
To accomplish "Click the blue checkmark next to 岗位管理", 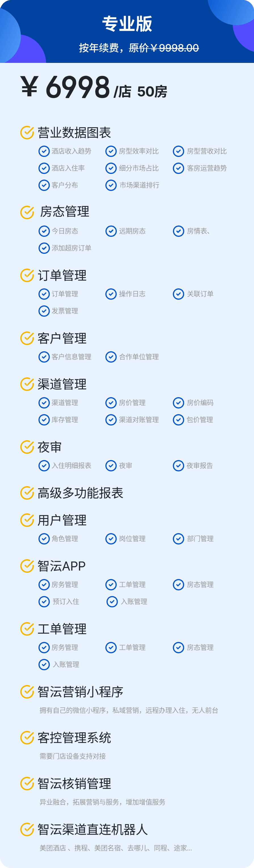I will (x=111, y=539).
